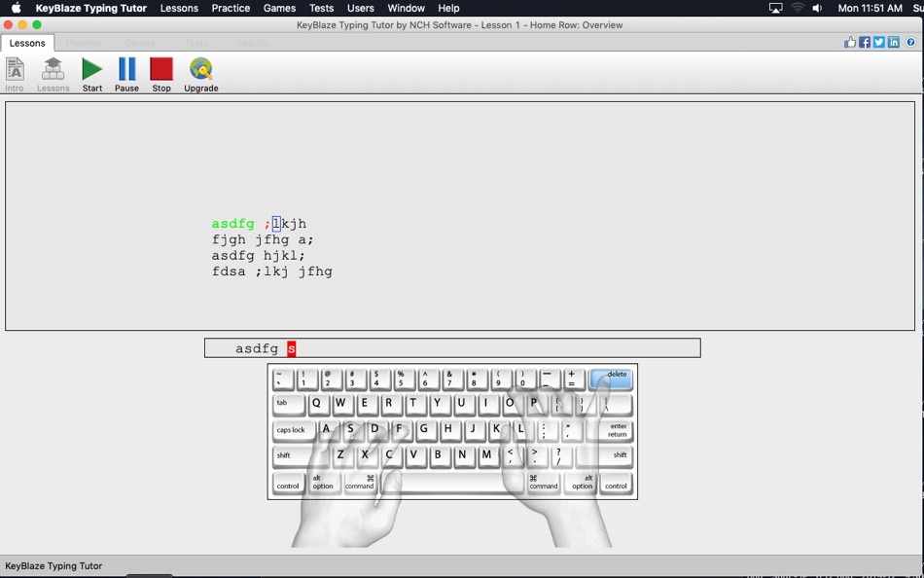This screenshot has height=578, width=924.
Task: Open the KeyBlaze Typing Tutor app menu
Action: click(90, 8)
